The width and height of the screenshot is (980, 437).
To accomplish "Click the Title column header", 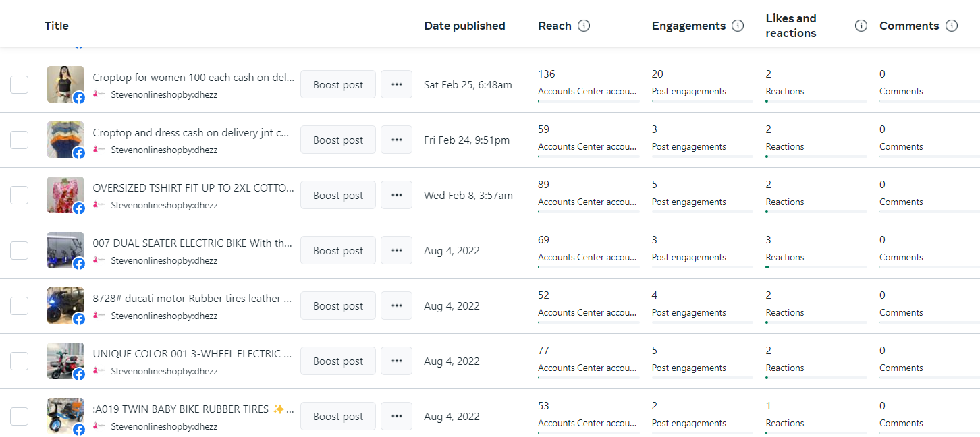I will click(57, 26).
